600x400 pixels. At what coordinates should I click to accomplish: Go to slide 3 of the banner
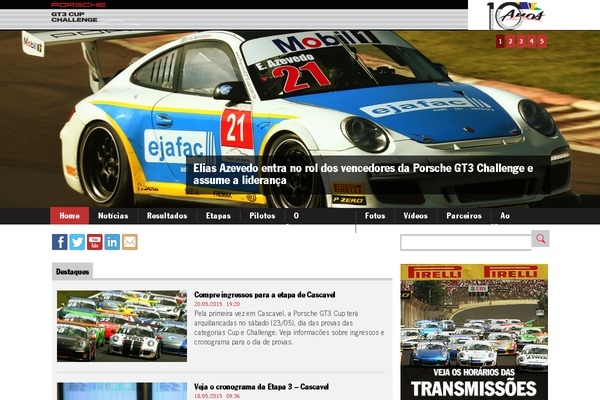click(521, 41)
